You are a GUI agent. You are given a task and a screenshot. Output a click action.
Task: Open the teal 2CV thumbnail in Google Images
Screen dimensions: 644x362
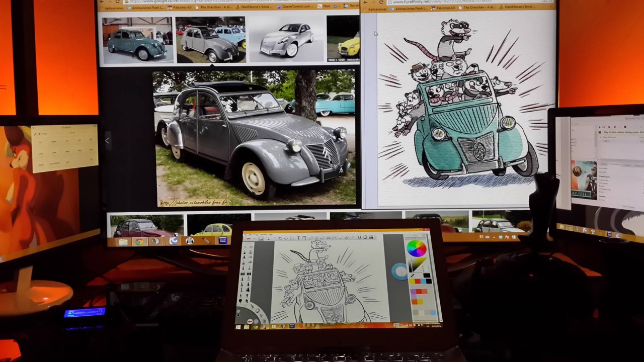coord(137,40)
